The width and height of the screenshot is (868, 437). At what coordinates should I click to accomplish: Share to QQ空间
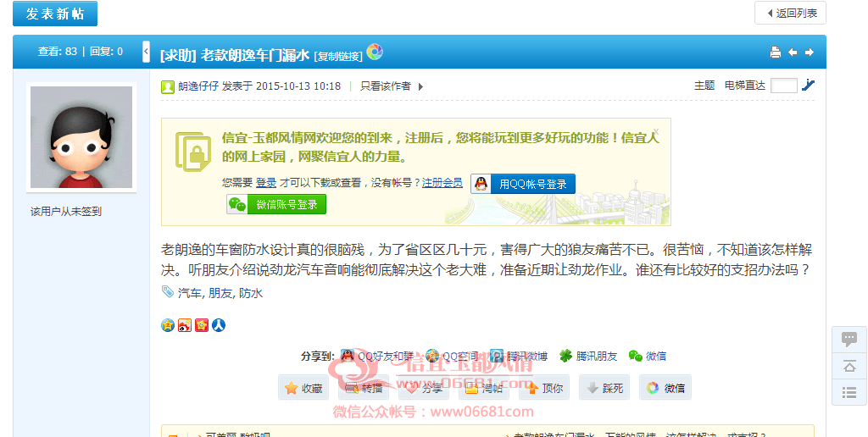point(451,357)
